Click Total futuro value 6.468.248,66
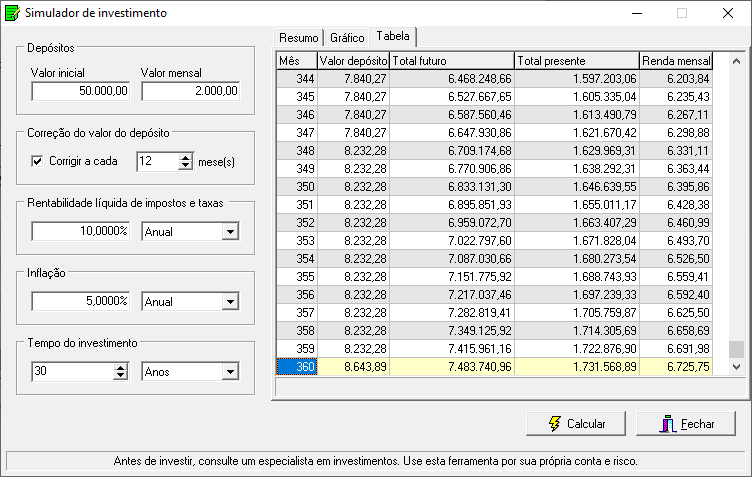Image resolution: width=752 pixels, height=477 pixels. 452,79
